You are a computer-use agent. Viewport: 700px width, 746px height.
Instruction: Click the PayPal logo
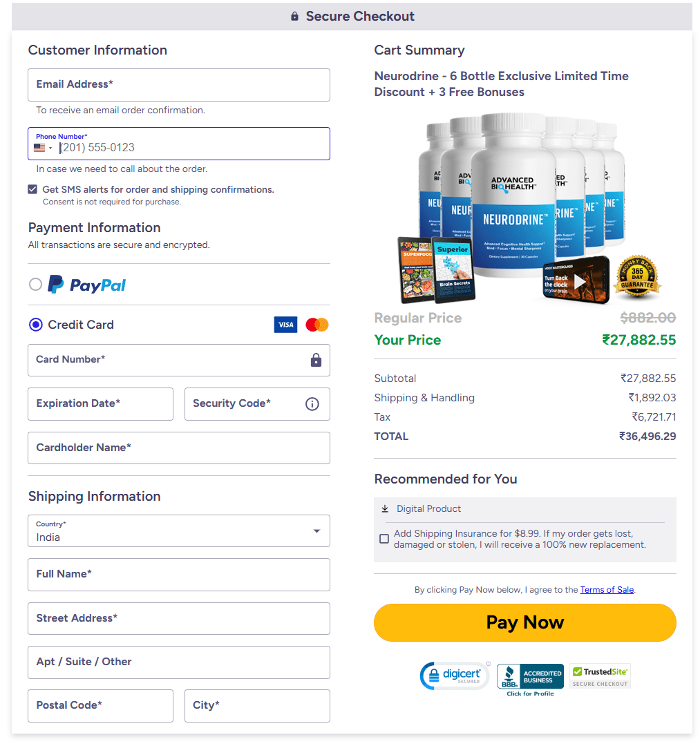click(86, 284)
